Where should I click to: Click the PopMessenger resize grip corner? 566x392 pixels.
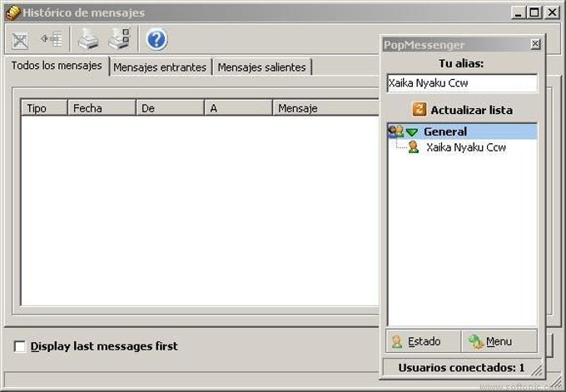538,370
